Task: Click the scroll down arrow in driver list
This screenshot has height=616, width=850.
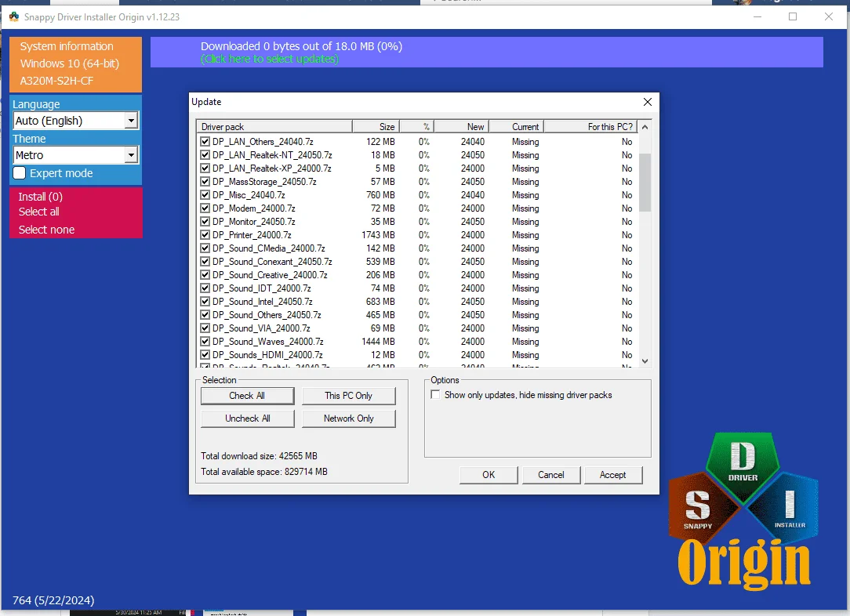Action: [645, 361]
